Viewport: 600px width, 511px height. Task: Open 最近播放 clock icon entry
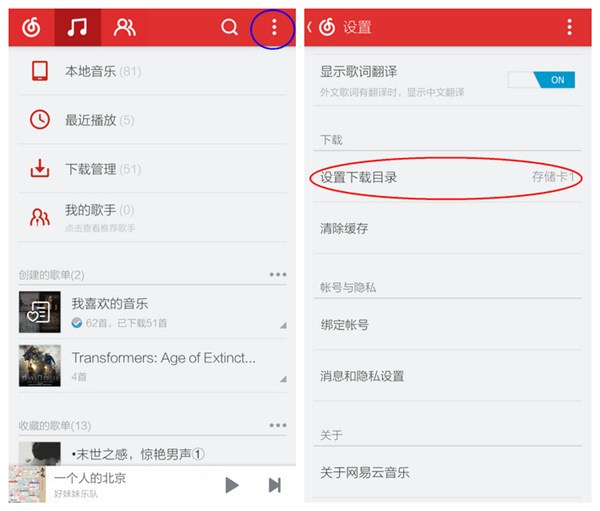40,120
